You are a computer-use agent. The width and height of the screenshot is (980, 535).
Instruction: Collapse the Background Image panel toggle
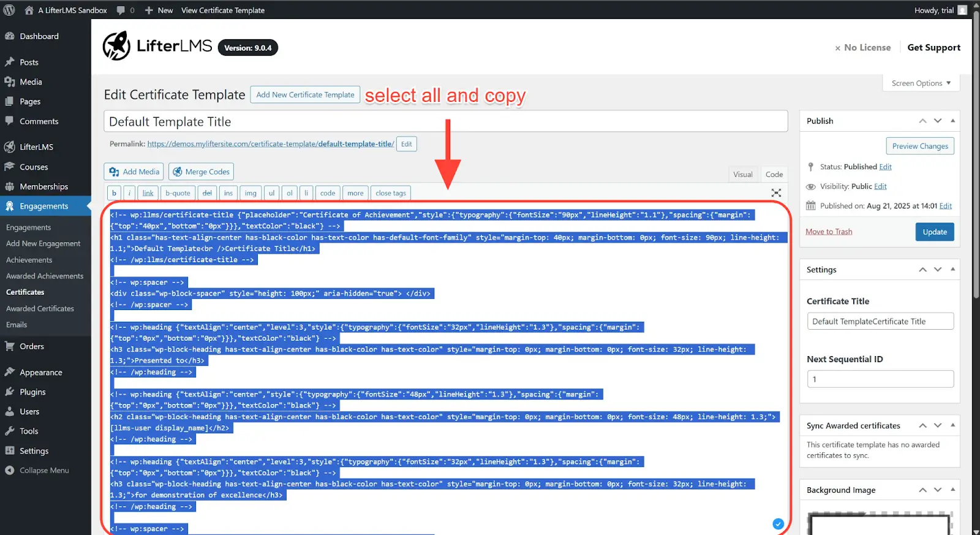click(x=952, y=490)
